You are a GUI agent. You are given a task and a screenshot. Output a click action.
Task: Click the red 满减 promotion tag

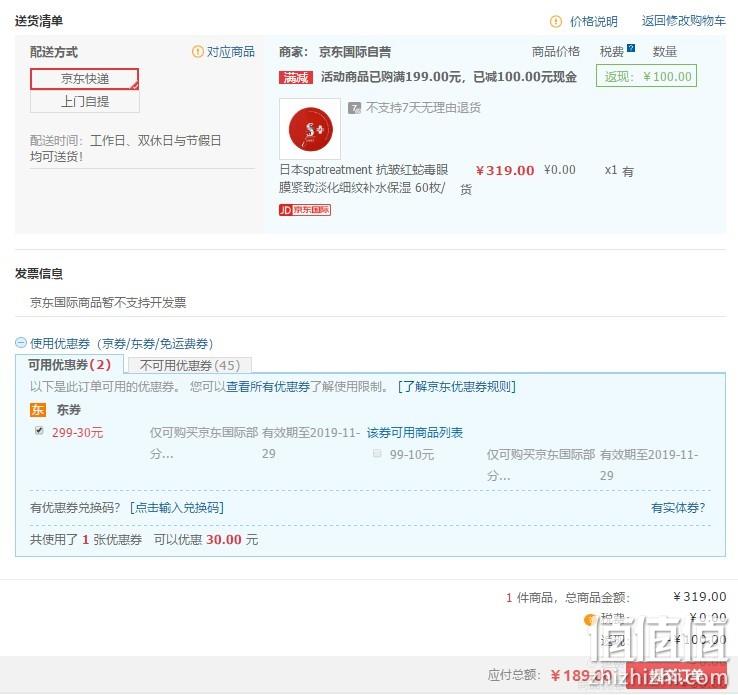(296, 78)
